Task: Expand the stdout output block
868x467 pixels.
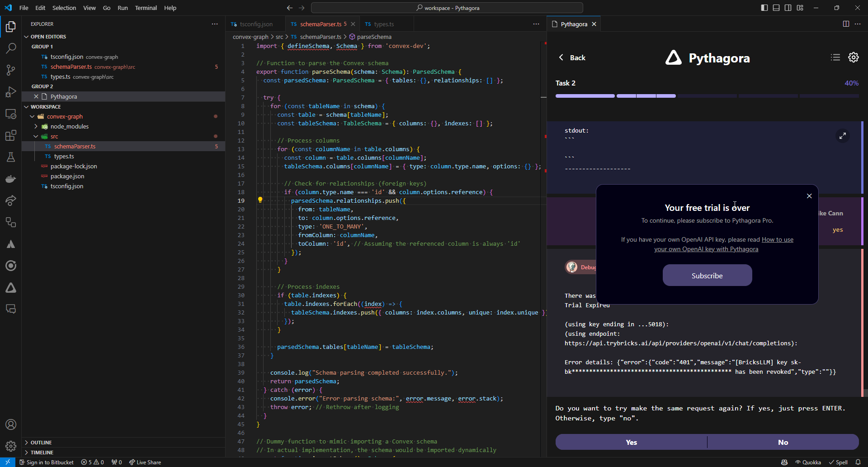Action: 843,136
